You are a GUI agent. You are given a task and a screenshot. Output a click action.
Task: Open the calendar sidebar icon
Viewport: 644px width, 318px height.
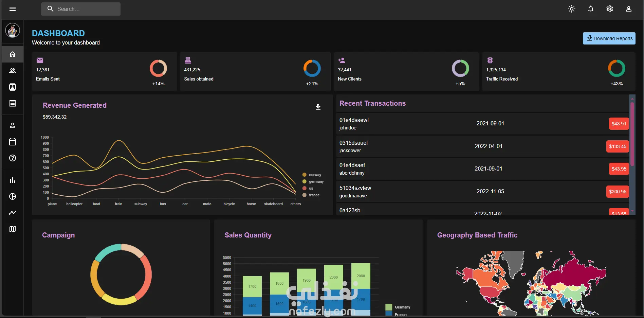[x=13, y=142]
